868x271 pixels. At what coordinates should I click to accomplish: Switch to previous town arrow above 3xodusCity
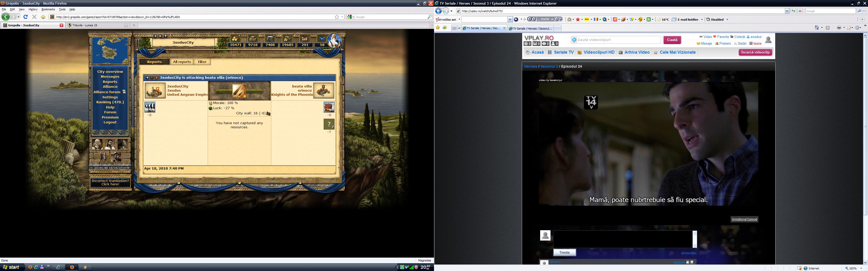(155, 36)
